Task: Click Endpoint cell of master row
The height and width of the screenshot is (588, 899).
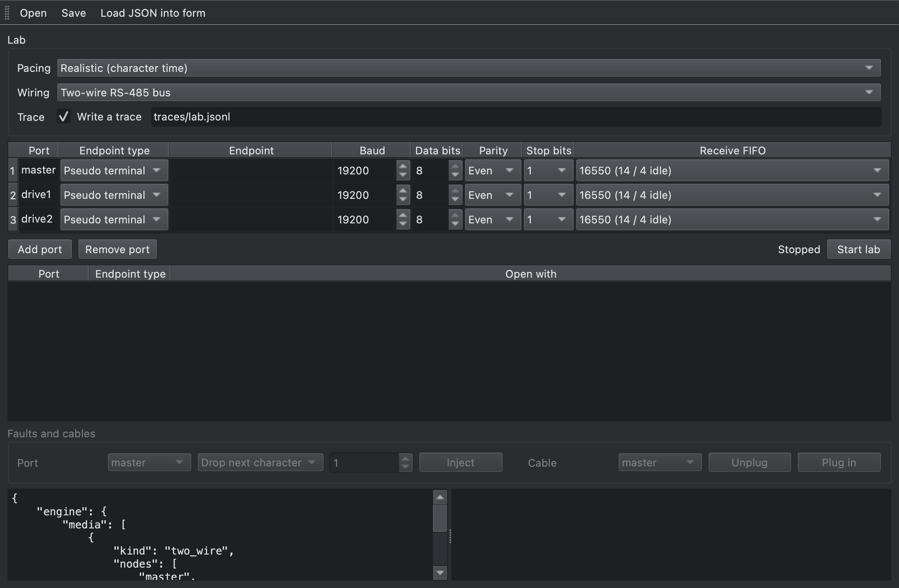Action: (x=251, y=171)
